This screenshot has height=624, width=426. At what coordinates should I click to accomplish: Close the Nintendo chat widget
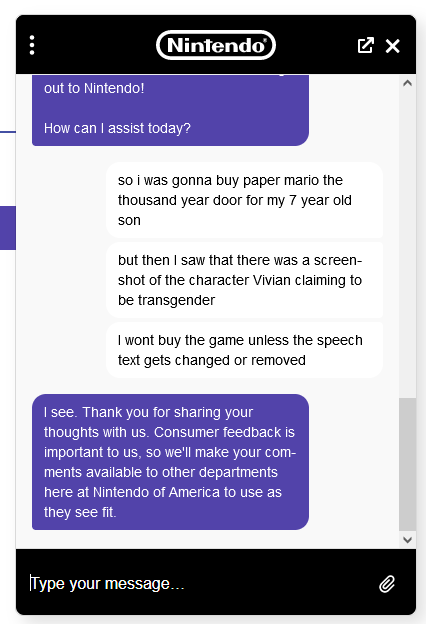coord(393,46)
